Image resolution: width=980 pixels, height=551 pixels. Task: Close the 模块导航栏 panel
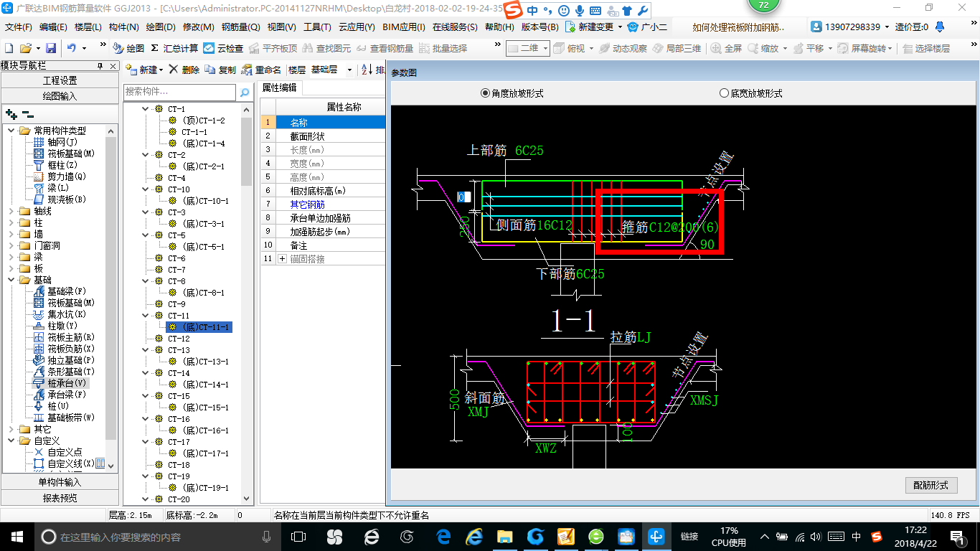point(113,66)
